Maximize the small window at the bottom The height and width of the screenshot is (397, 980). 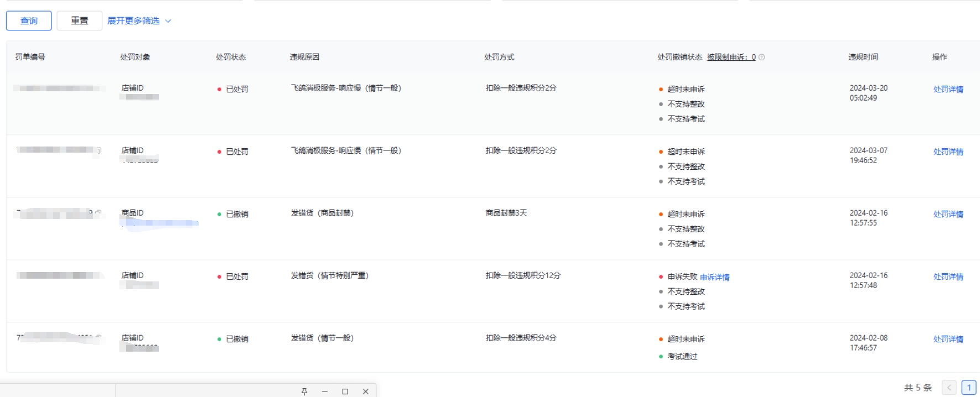pyautogui.click(x=345, y=391)
